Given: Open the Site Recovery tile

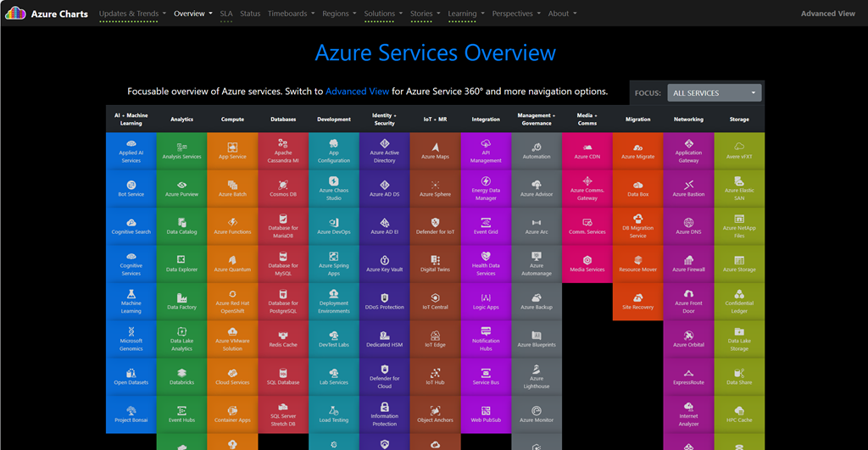Looking at the screenshot, I should 637,300.
